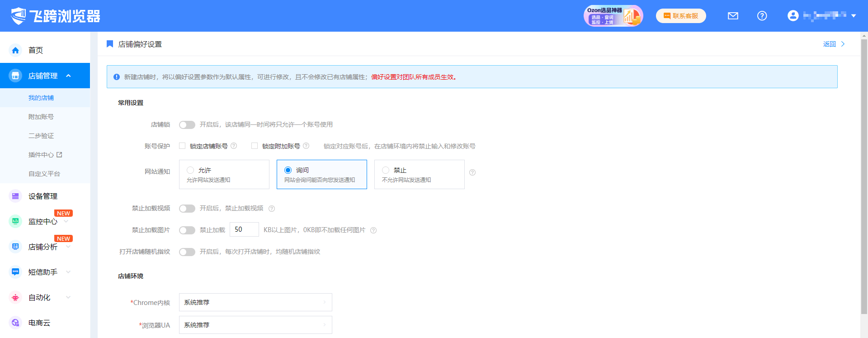Click the 返回 link

tap(829, 44)
